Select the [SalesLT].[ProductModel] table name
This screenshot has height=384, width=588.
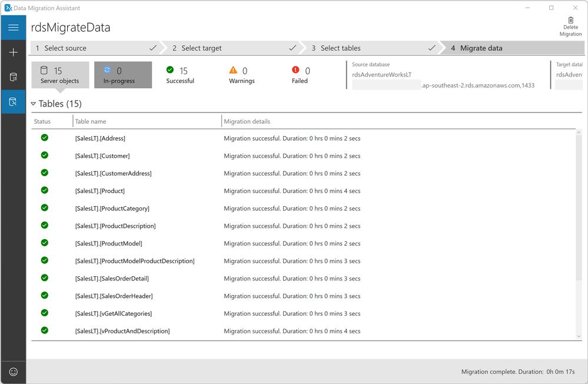tap(109, 244)
